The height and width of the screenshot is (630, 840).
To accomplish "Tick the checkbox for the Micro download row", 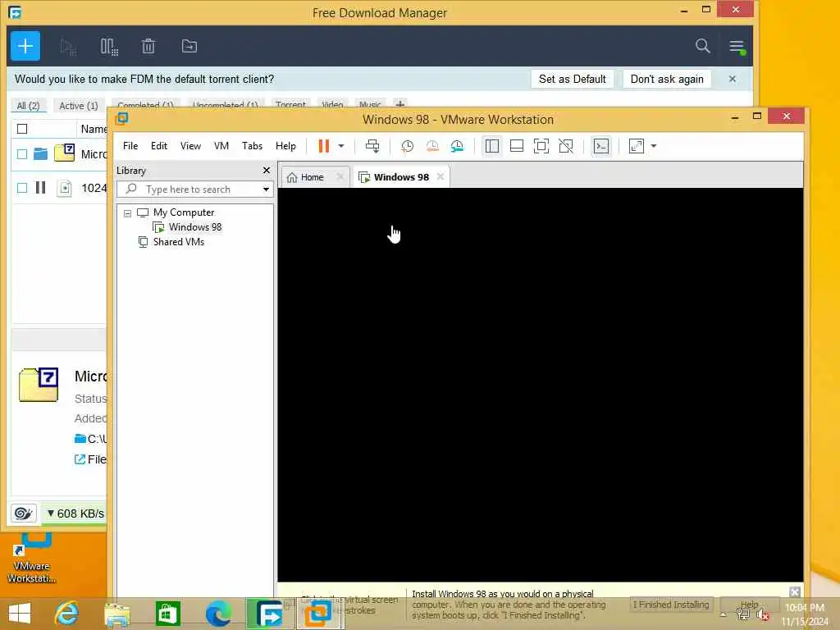I will click(x=22, y=154).
